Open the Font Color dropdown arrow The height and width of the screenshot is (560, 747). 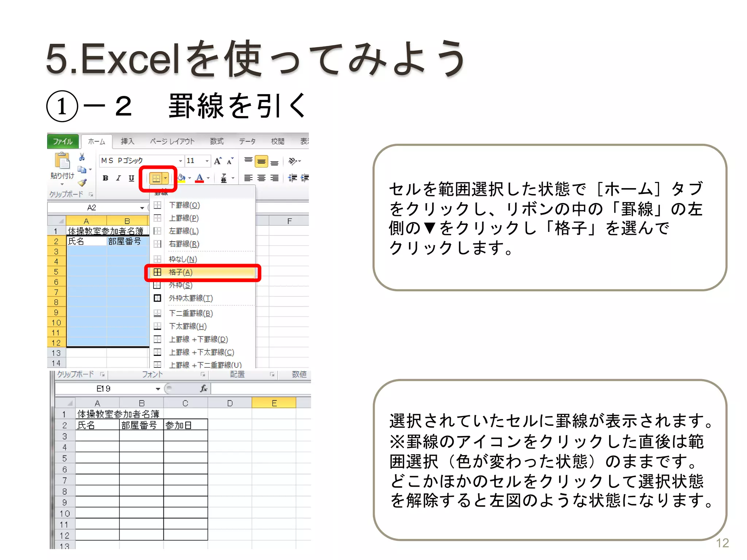tap(208, 178)
